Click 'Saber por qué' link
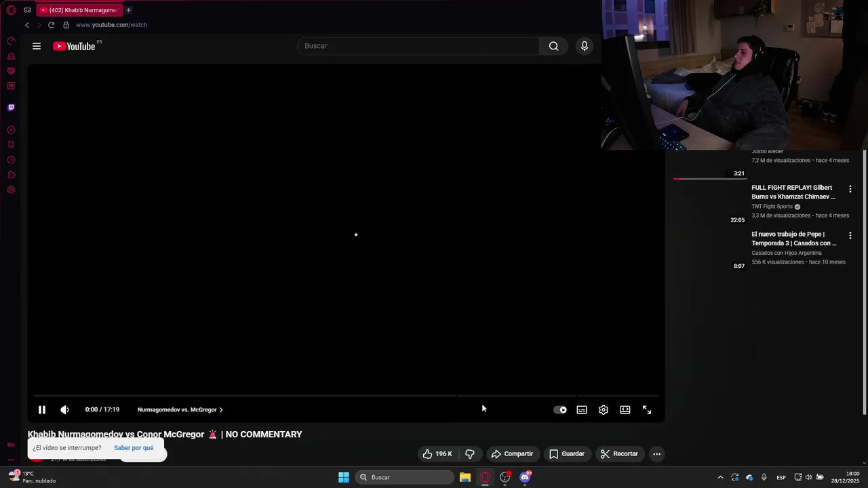 pos(134,448)
